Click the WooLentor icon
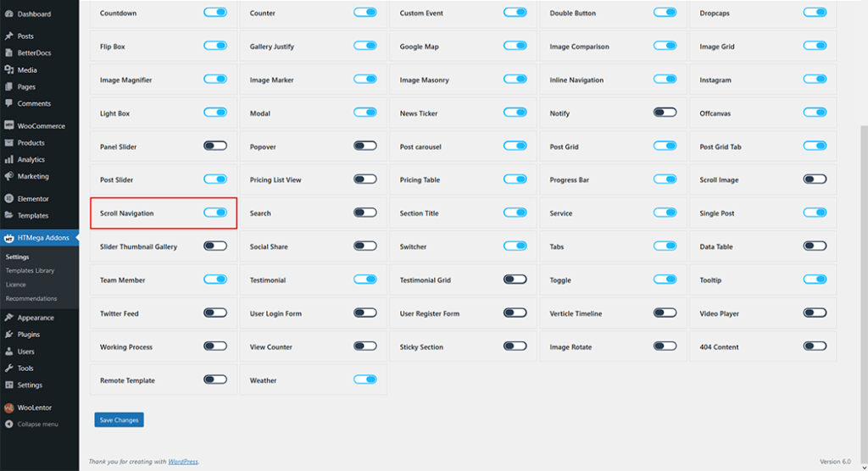This screenshot has height=471, width=868. coord(8,407)
